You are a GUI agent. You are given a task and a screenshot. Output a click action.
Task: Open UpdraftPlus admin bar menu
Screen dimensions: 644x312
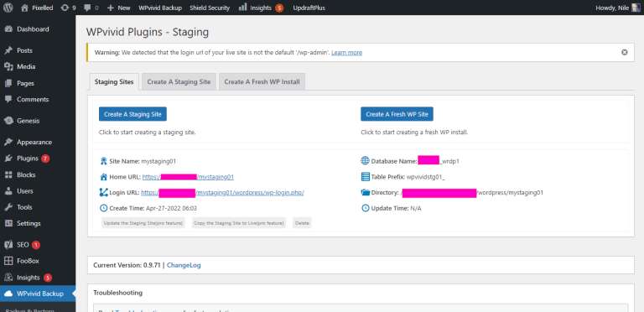[x=309, y=8]
